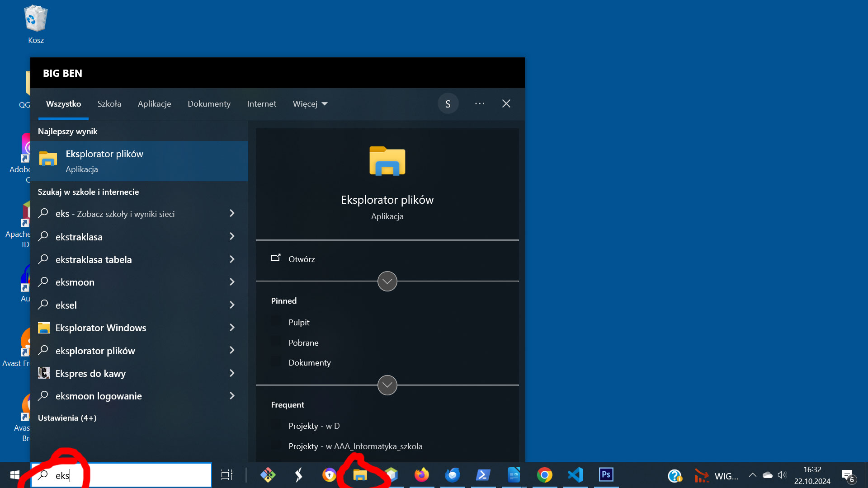Switch to the Aplikacje tab

[154, 104]
